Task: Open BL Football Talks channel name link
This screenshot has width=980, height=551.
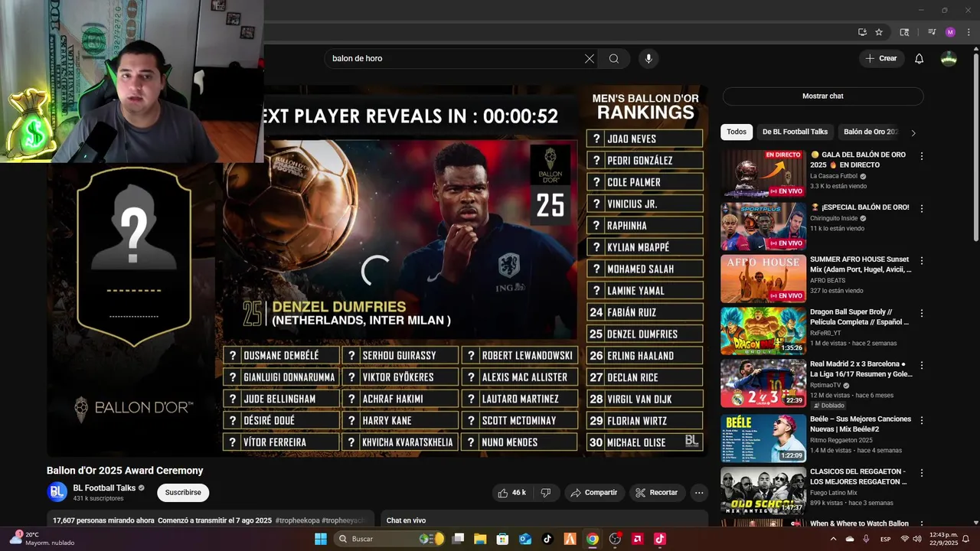Action: 104,487
